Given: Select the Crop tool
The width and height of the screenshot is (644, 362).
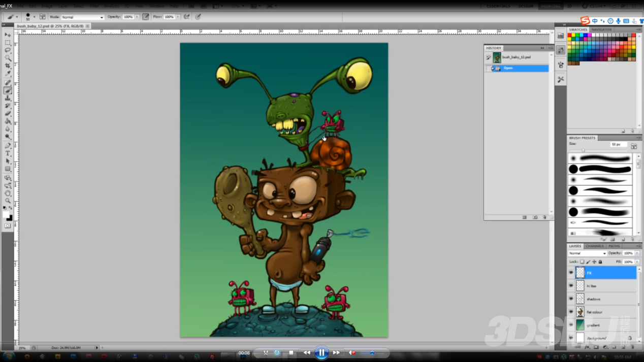Looking at the screenshot, I should (x=8, y=66).
